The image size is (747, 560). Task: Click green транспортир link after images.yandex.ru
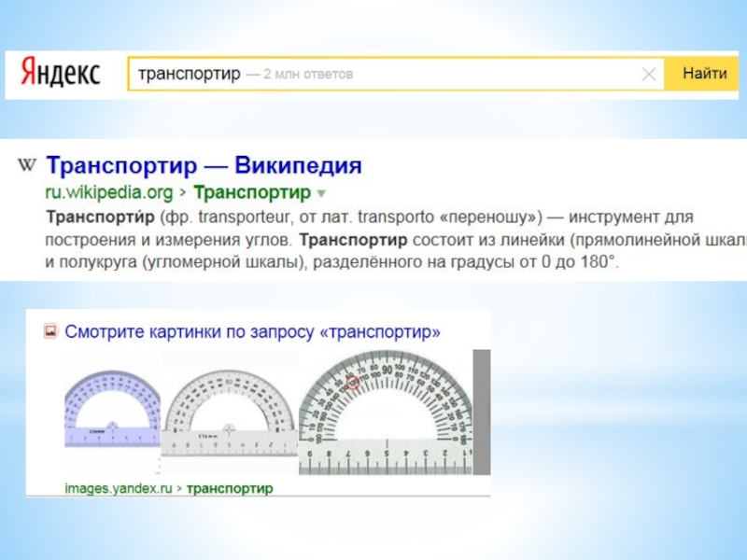tap(230, 488)
